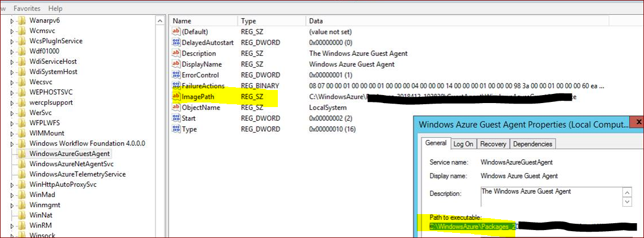Expand the WinHttpAutoProxySvc tree node
The image size is (644, 238).
11,185
